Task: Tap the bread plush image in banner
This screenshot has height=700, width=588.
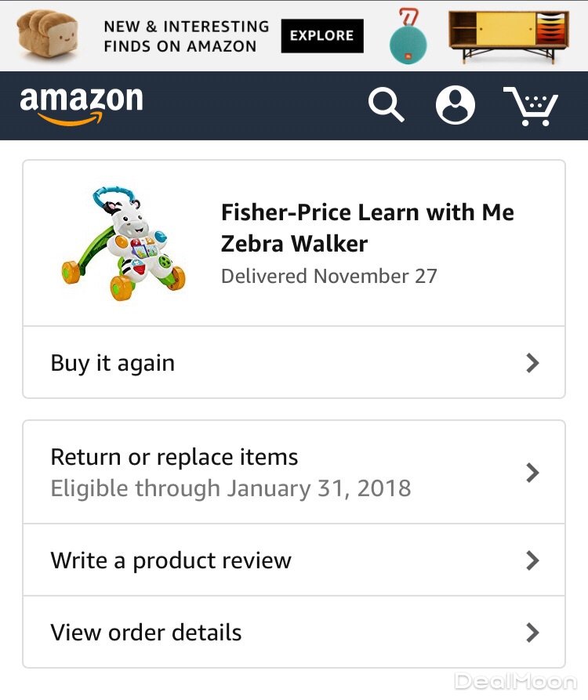Action: point(47,35)
